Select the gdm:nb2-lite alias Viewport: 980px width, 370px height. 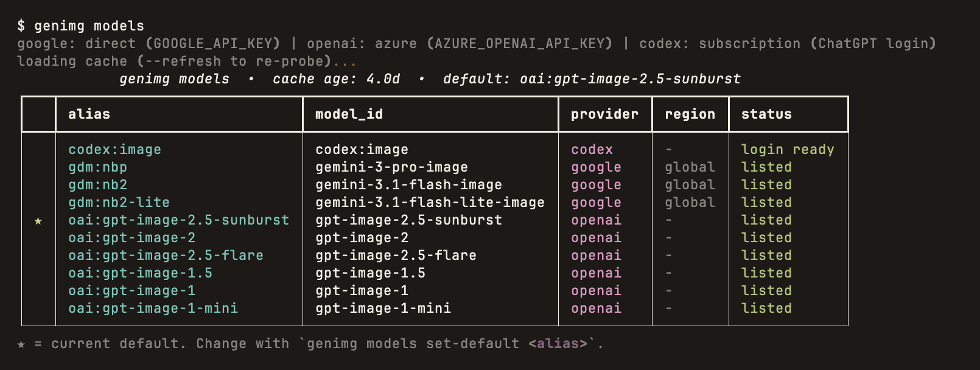119,203
